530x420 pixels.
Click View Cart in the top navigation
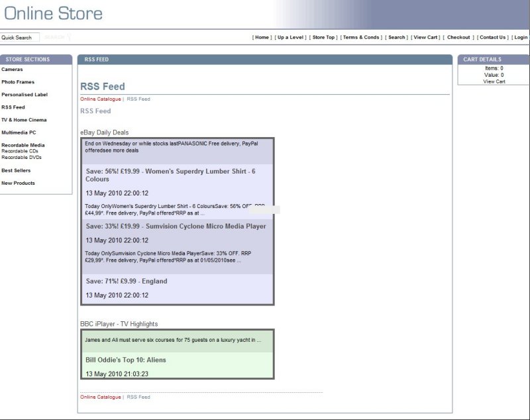click(x=426, y=38)
